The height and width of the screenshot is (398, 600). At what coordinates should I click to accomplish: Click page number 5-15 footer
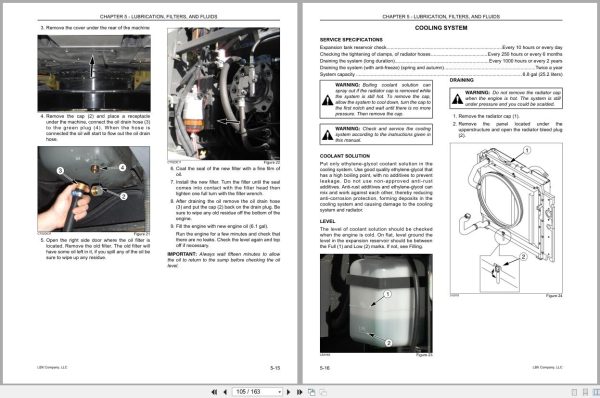point(275,368)
